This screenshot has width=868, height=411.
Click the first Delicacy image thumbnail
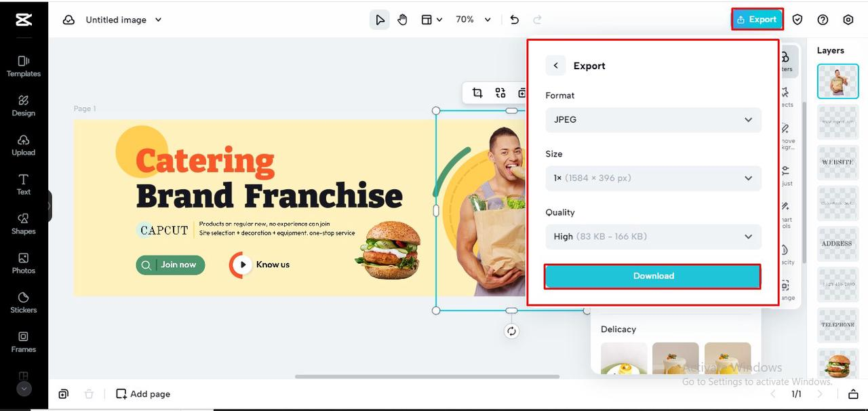coord(624,358)
